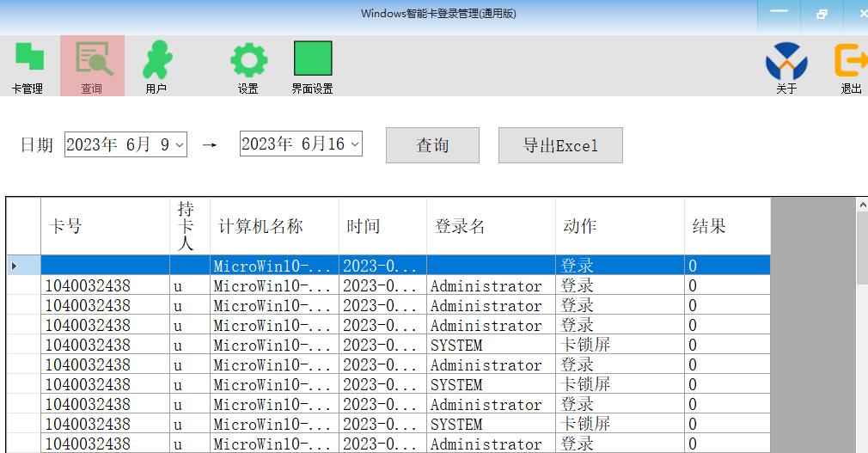
Task: Click the 时间 column header
Action: 382,226
